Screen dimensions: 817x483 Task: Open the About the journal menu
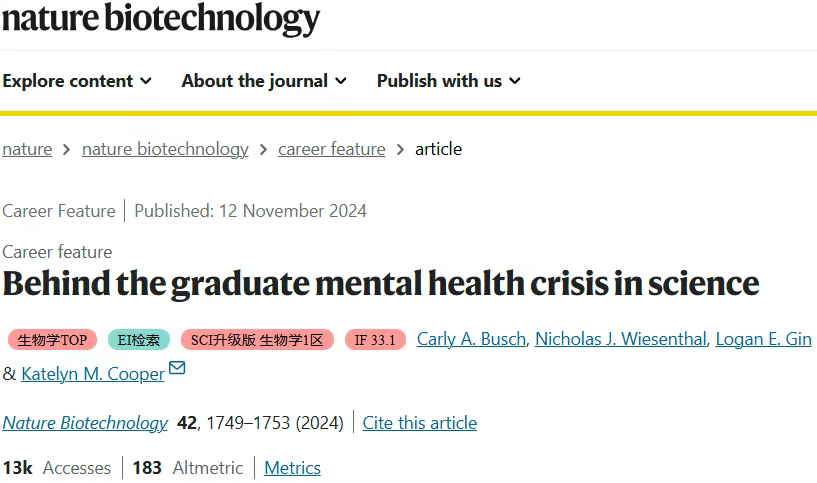point(264,81)
